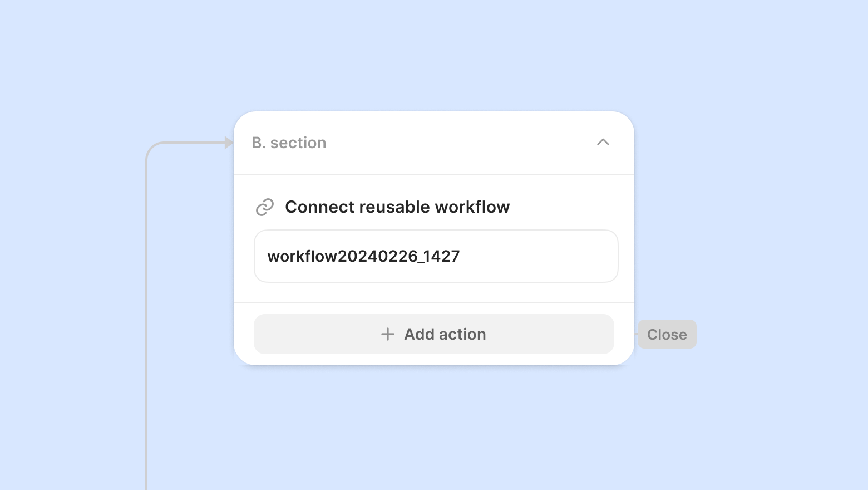Click the plus icon beside Add action
The height and width of the screenshot is (490, 868).
coord(388,334)
